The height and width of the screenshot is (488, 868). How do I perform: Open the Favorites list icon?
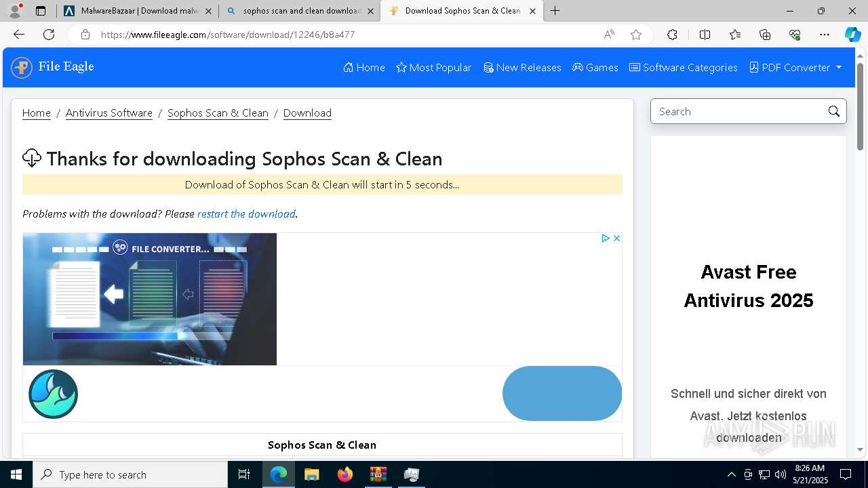coord(735,35)
